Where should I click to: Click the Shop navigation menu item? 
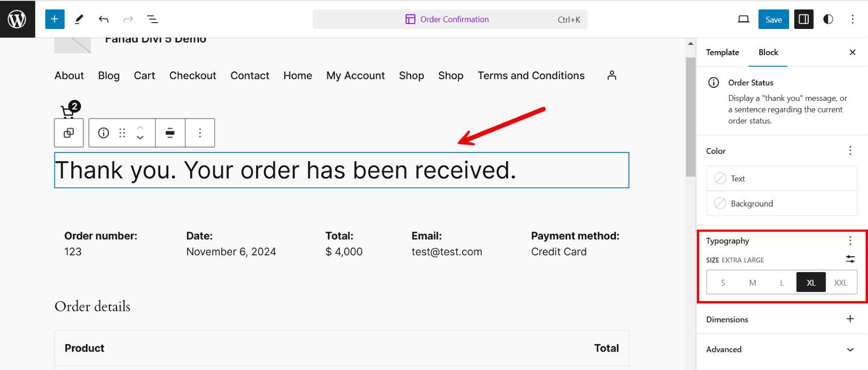tap(411, 76)
